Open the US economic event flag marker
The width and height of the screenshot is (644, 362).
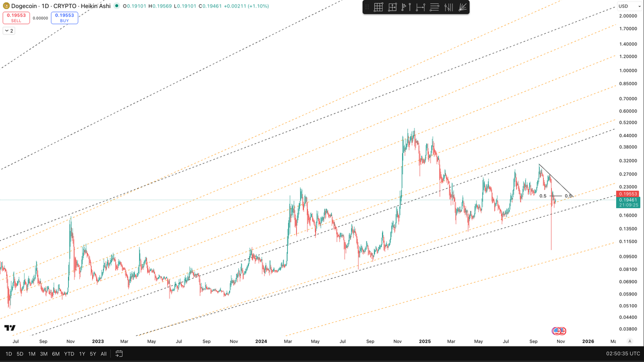(557, 331)
